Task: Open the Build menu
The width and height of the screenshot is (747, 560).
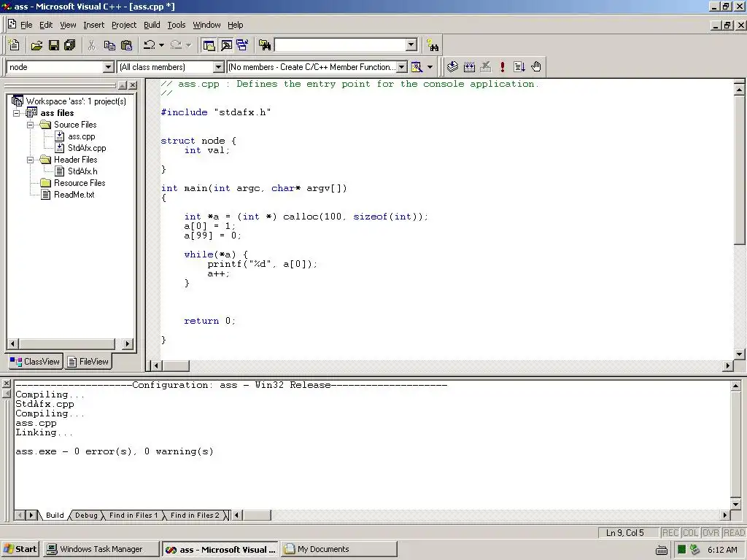Action: pyautogui.click(x=152, y=25)
